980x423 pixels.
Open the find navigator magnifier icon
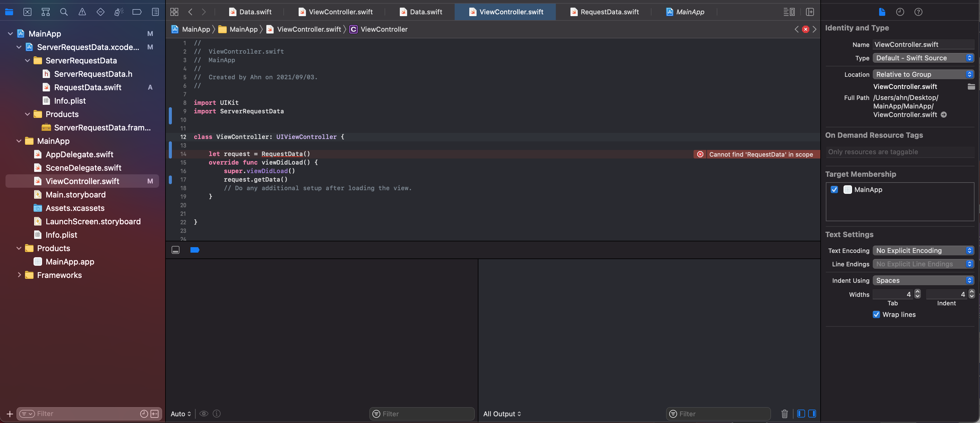(x=64, y=12)
